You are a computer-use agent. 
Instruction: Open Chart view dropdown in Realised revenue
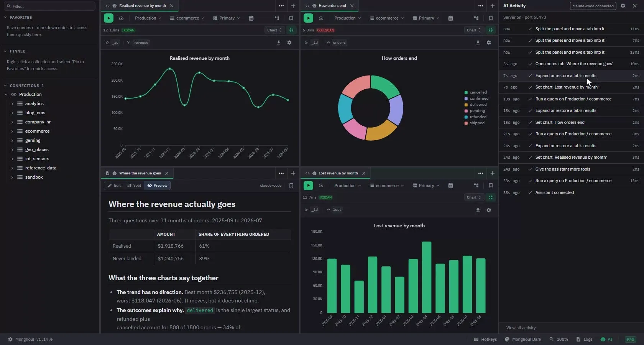click(x=274, y=30)
